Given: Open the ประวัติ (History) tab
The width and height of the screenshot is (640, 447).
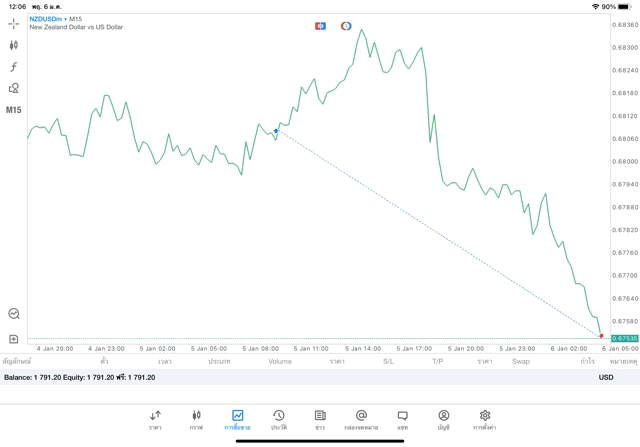Looking at the screenshot, I should click(278, 420).
